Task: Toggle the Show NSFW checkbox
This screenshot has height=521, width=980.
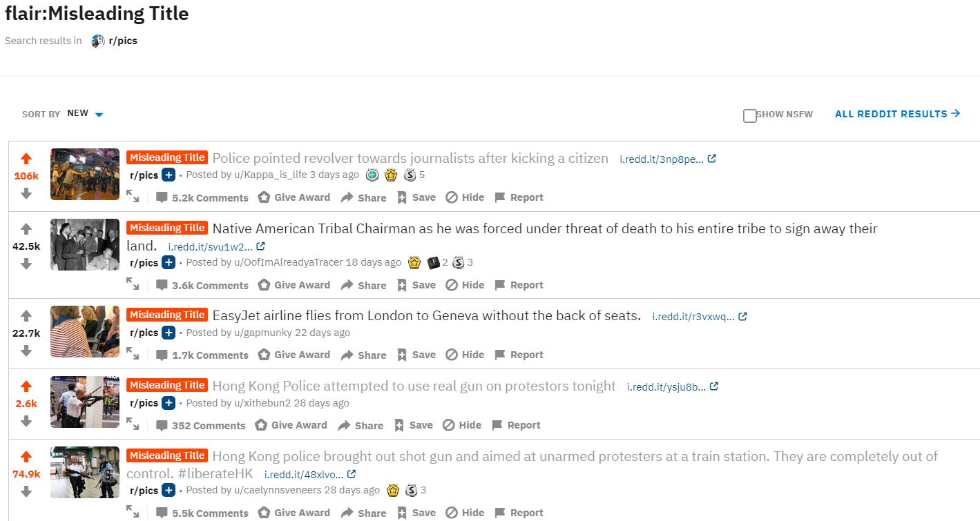Action: [750, 115]
